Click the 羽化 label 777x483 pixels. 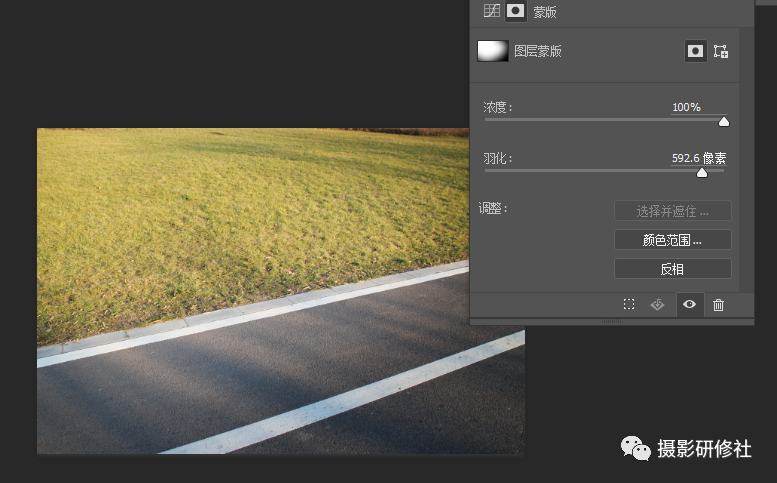[498, 159]
